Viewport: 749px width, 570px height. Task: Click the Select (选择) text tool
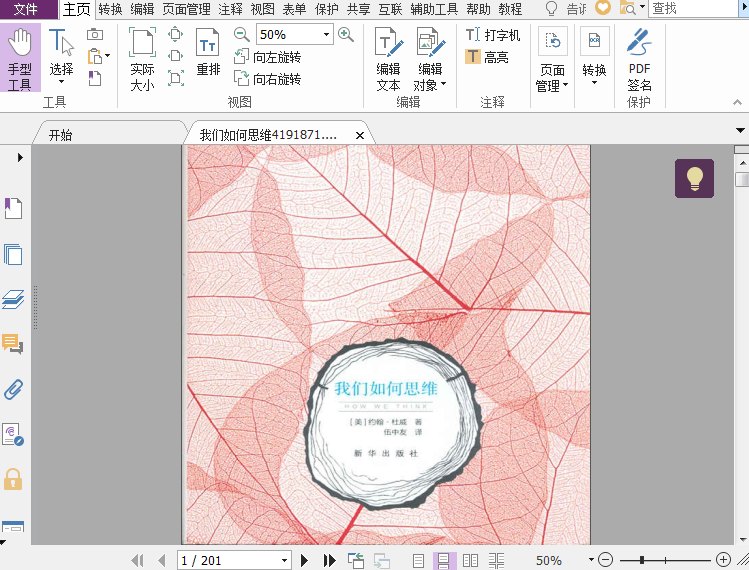pos(61,57)
